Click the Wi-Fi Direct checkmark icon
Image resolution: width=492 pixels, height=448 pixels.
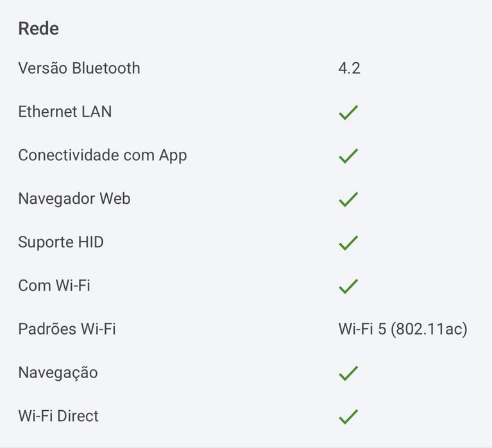pos(348,417)
